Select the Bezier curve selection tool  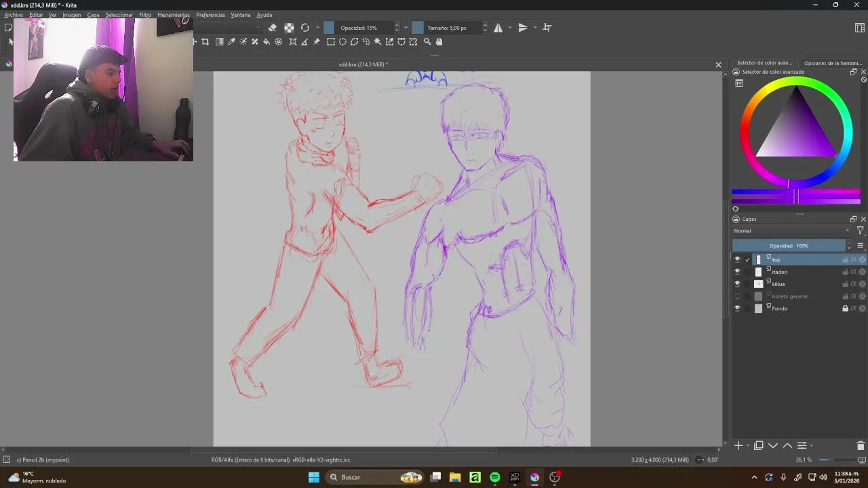coord(401,42)
